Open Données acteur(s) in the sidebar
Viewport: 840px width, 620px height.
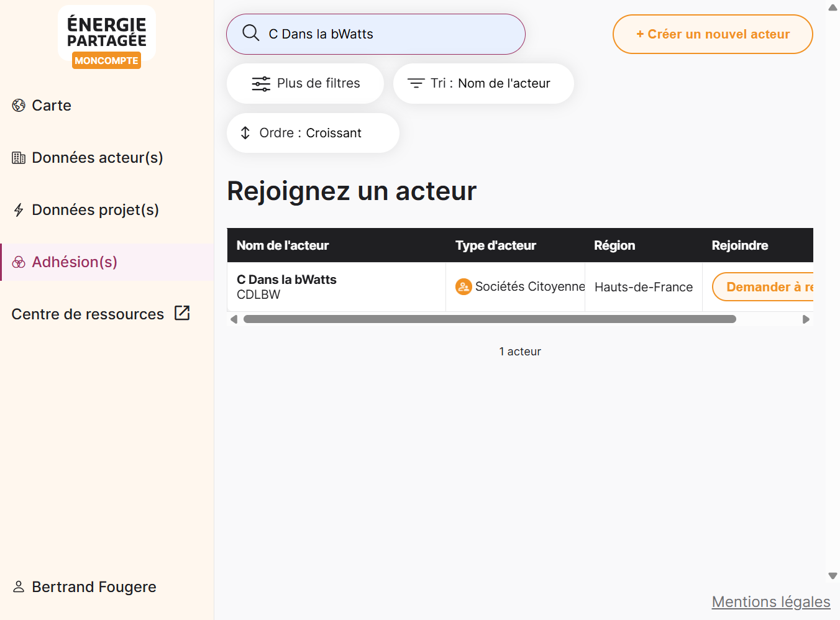click(x=107, y=158)
